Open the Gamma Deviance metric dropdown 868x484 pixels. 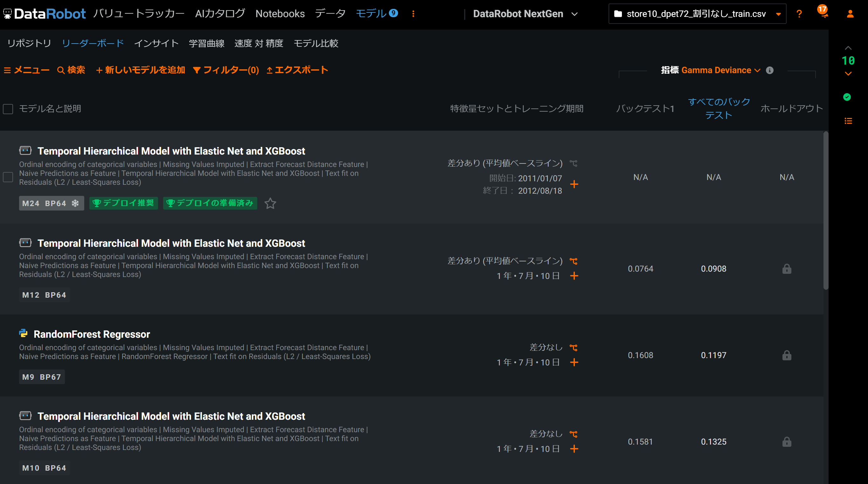click(x=720, y=70)
